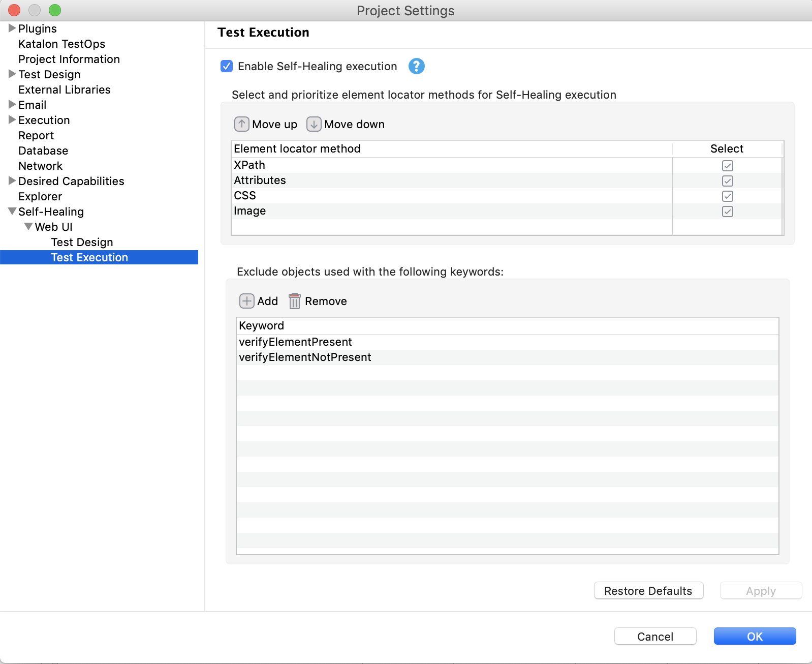Click Cancel to discard changes
This screenshot has height=664, width=812.
click(654, 637)
